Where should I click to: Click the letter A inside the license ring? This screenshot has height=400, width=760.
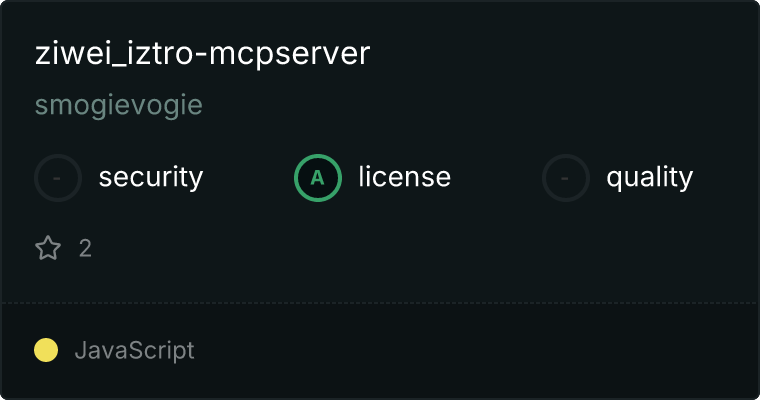pos(317,178)
